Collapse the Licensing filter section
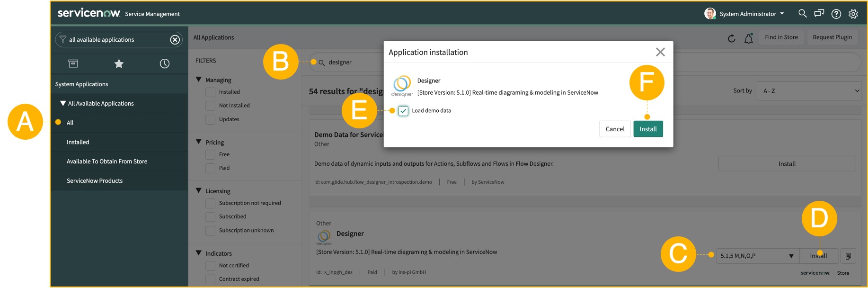The image size is (868, 288). coord(199,190)
